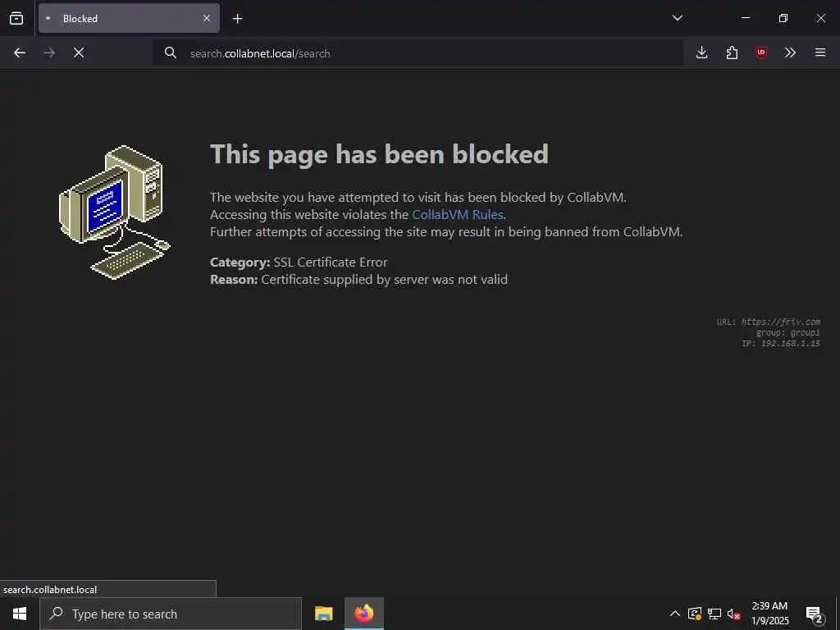
Task: Click the This page has been blocked heading
Action: [379, 154]
